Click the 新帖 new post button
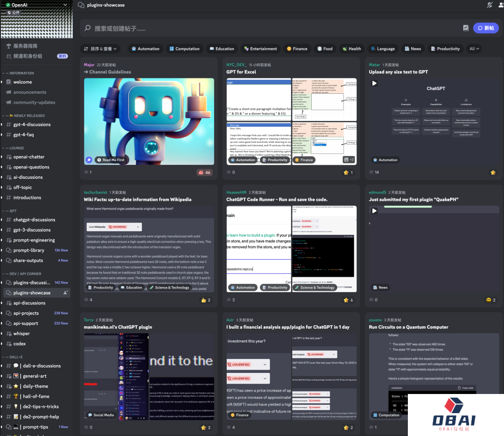This screenshot has height=436, width=504. (485, 28)
